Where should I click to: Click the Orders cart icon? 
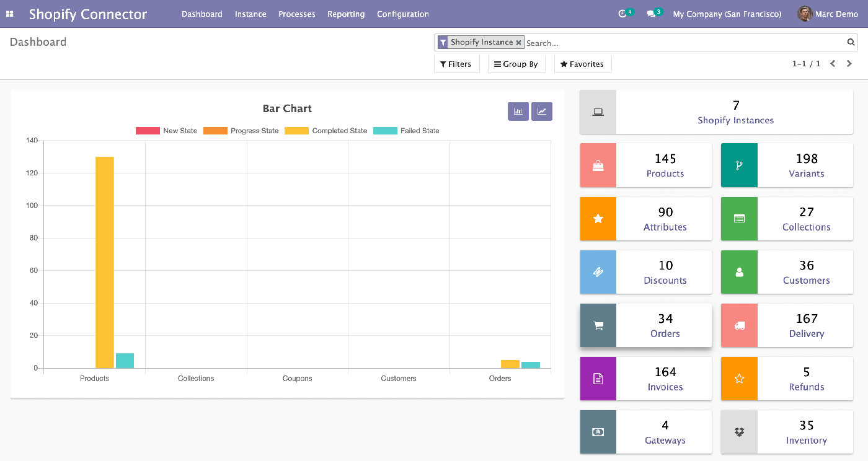coord(598,325)
